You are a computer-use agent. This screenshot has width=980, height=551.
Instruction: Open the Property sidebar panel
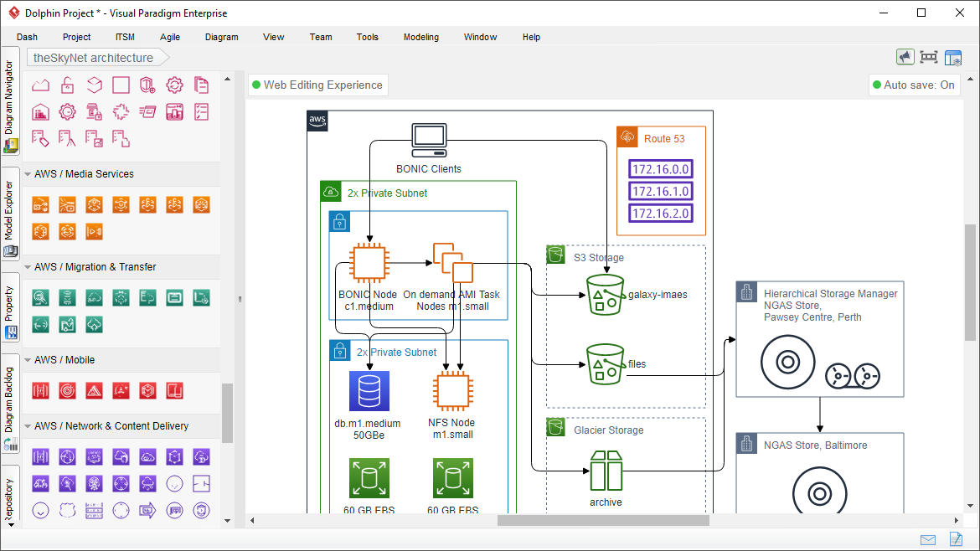(x=10, y=301)
